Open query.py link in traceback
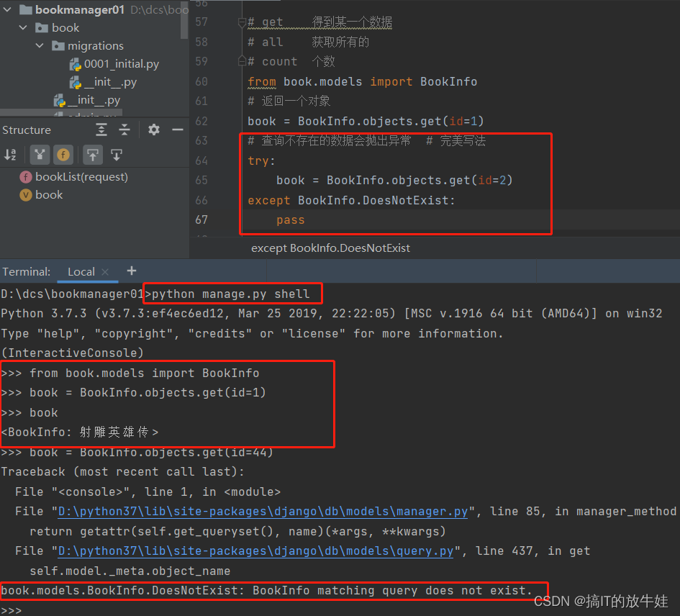The height and width of the screenshot is (616, 680). pyautogui.click(x=256, y=551)
